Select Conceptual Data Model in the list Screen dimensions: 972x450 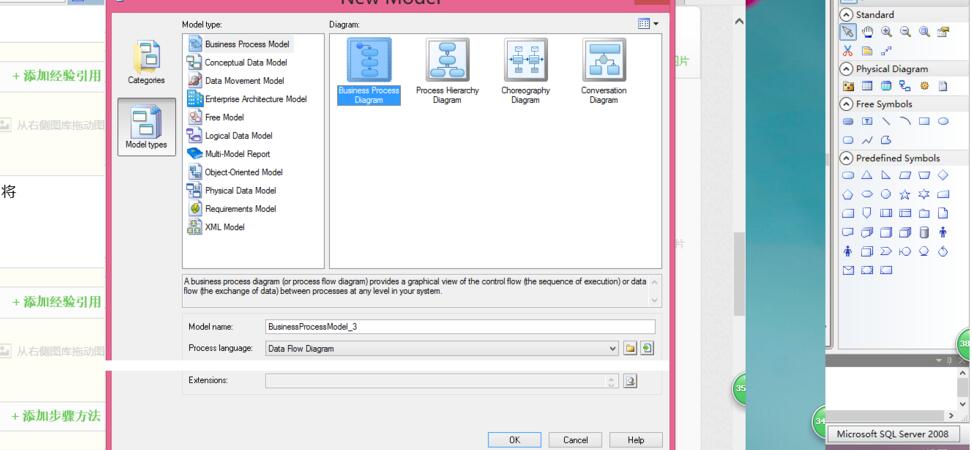[245, 63]
